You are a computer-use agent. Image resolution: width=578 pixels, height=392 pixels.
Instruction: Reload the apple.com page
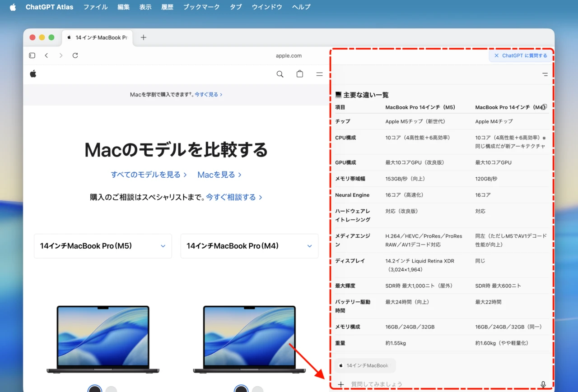click(75, 55)
